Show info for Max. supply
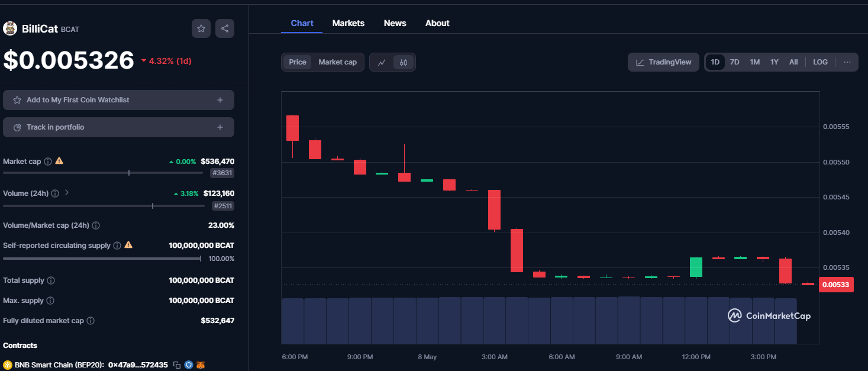The image size is (868, 371). pyautogui.click(x=50, y=301)
